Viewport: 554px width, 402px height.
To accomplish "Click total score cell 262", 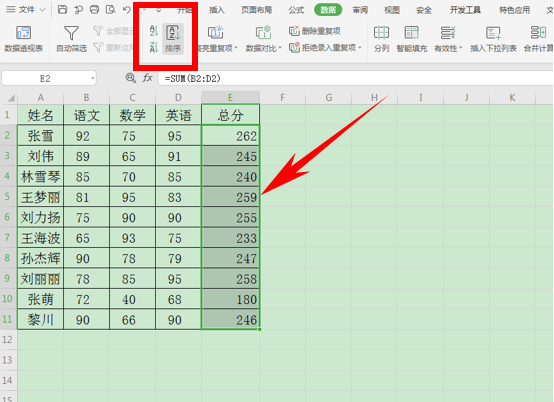I will coord(230,135).
